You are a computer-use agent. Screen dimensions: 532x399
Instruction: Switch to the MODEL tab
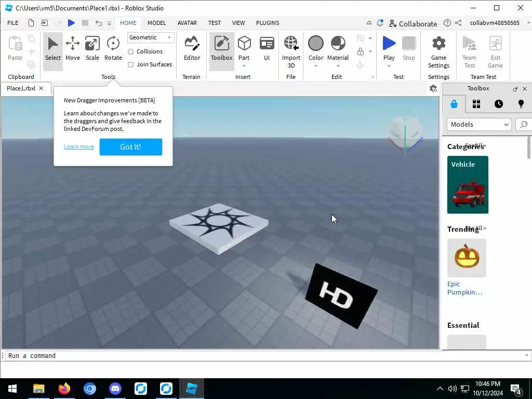157,23
